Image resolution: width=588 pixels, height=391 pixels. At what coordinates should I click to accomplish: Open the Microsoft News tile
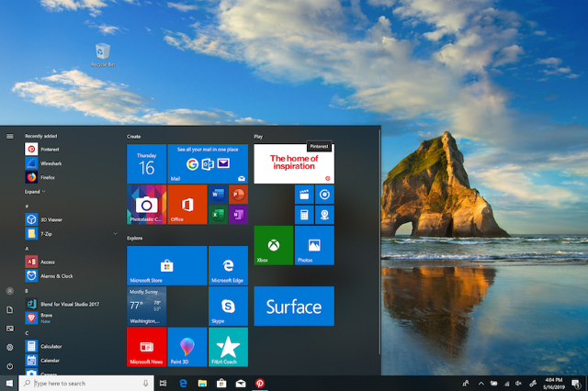click(147, 347)
